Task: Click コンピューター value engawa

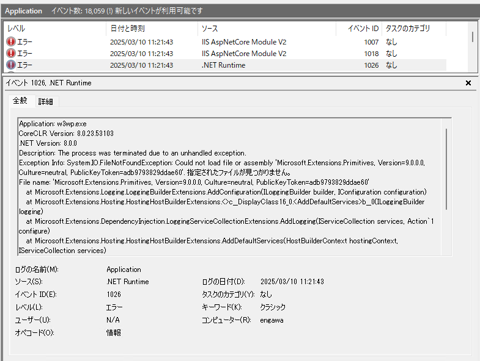Action: (x=272, y=320)
